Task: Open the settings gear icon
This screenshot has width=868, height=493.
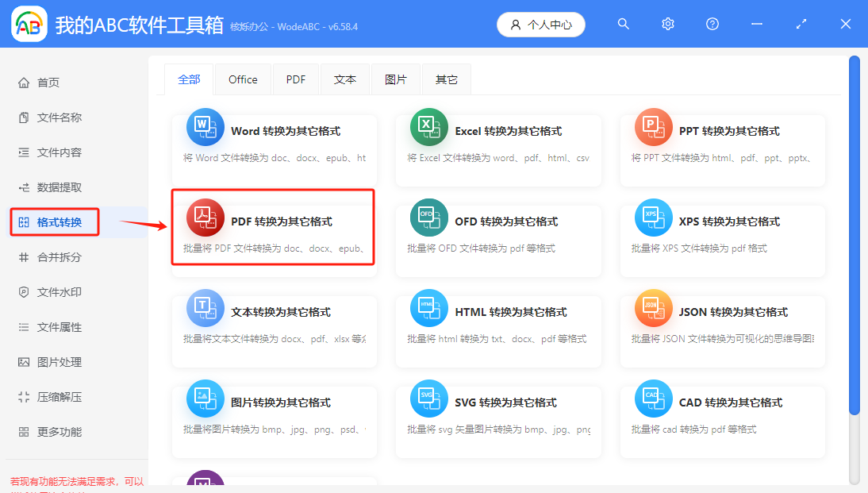Action: (x=667, y=24)
